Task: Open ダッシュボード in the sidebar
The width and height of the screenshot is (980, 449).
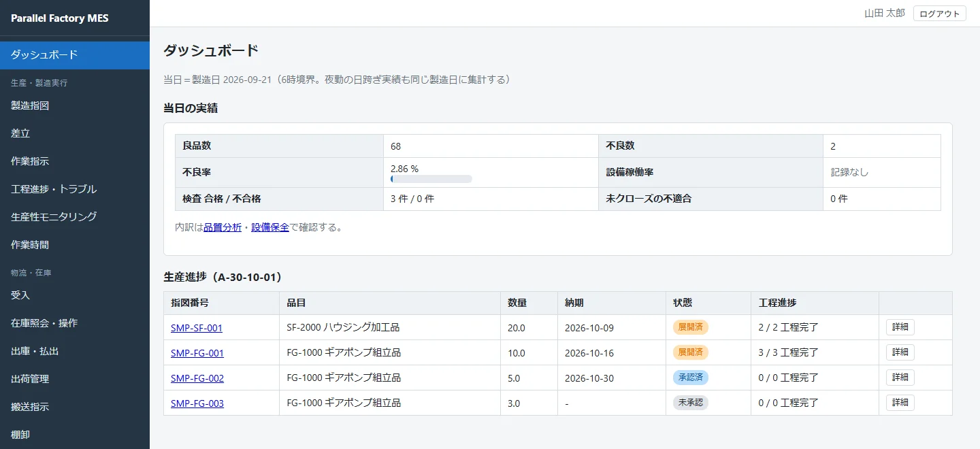Action: tap(75, 55)
